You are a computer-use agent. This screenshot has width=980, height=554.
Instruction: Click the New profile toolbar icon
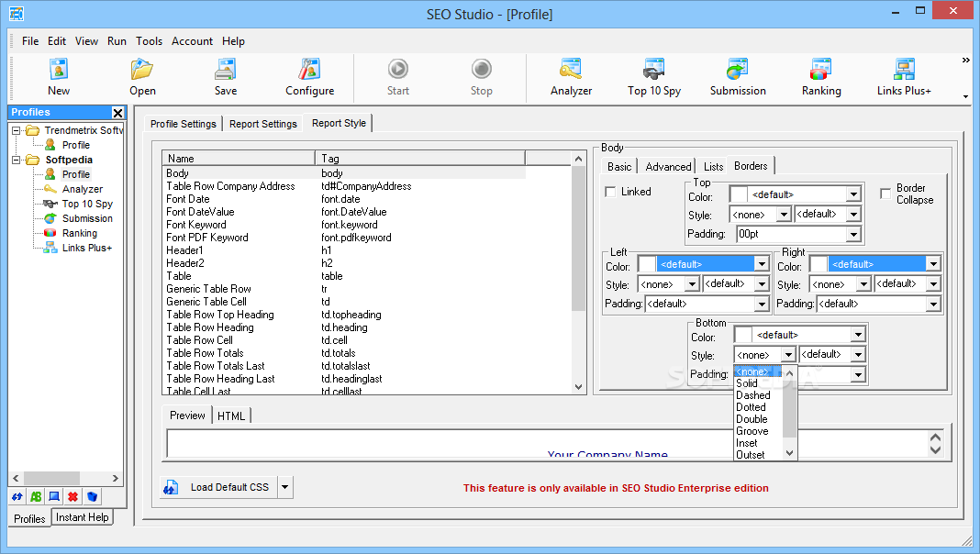coord(58,69)
